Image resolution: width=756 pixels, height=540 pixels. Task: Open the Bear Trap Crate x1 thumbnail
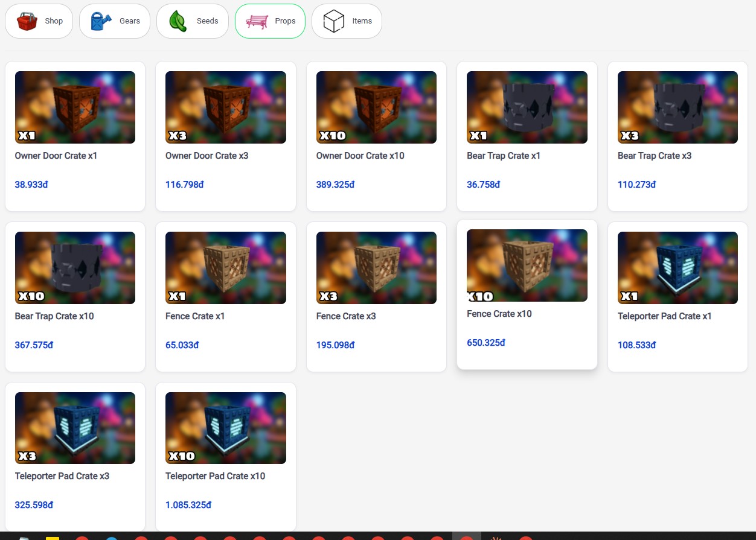527,107
